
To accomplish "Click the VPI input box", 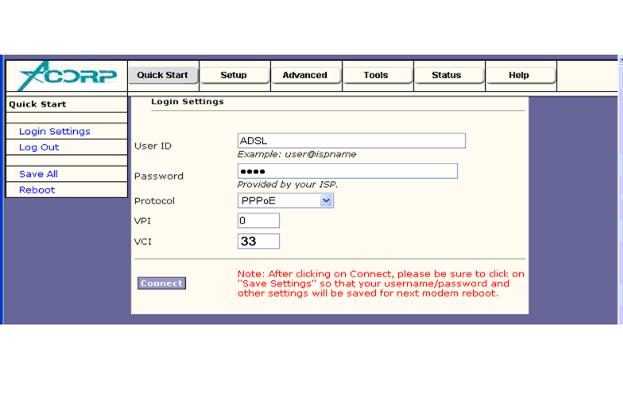I will [x=258, y=220].
